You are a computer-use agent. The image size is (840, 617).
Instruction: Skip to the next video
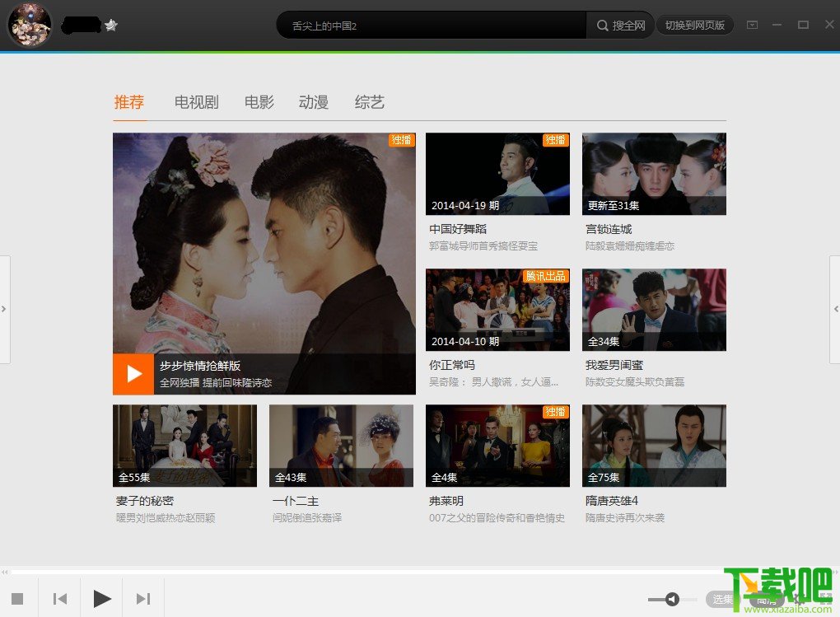click(143, 598)
